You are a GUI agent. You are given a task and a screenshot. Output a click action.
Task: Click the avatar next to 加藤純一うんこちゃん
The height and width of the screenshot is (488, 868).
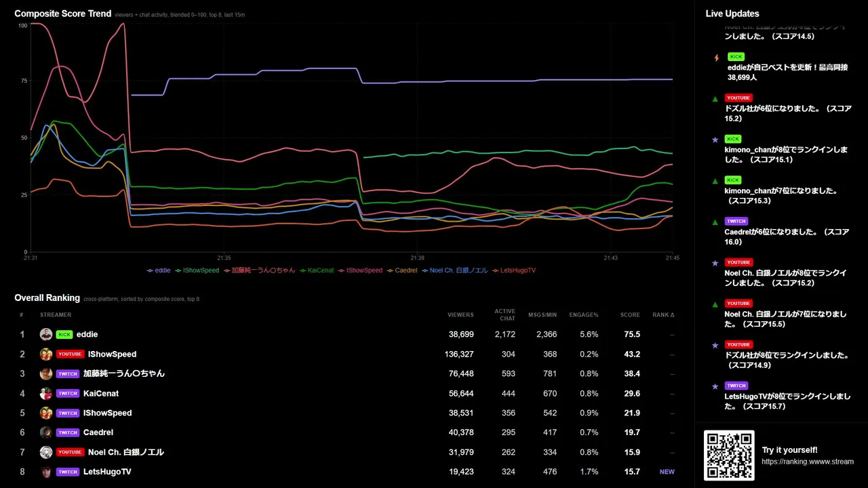pos(46,373)
